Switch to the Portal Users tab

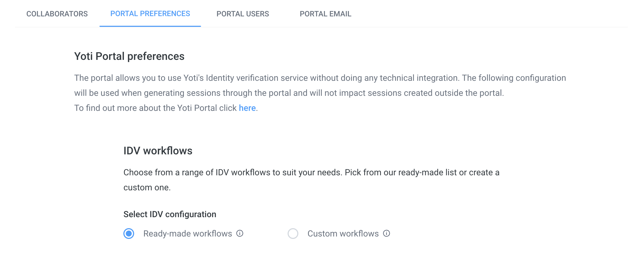242,14
